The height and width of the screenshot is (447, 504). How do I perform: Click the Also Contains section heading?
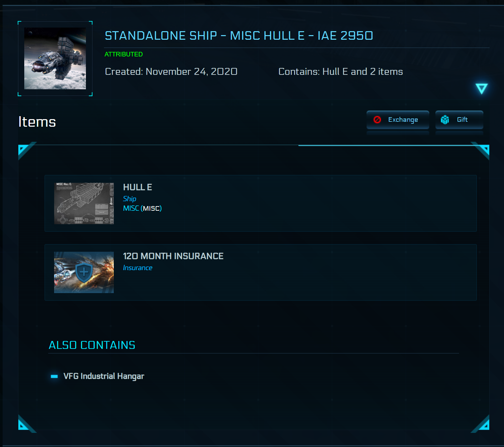(x=92, y=345)
